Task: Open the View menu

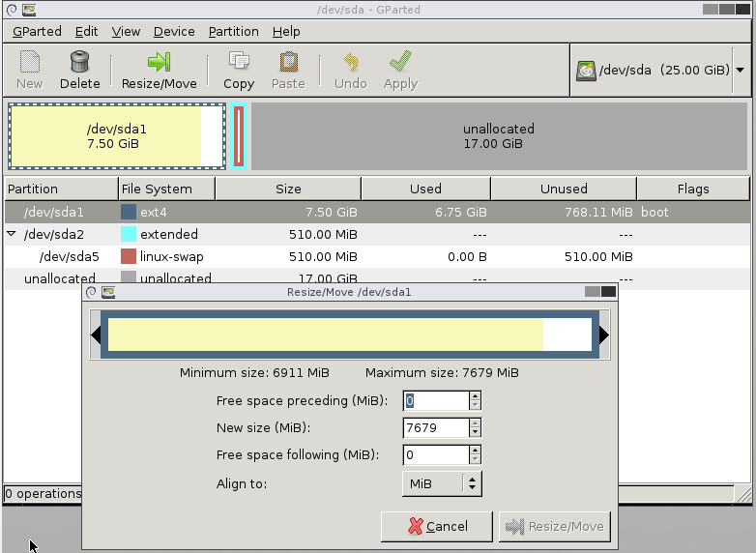Action: tap(126, 31)
